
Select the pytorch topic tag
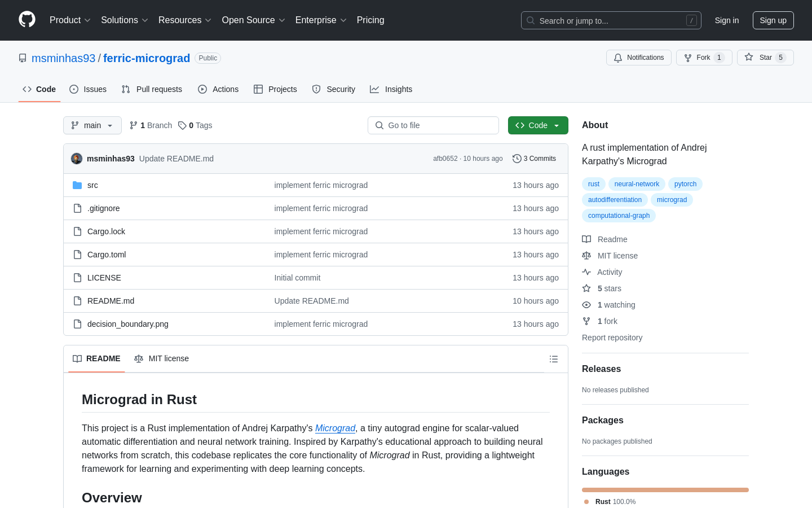click(685, 184)
